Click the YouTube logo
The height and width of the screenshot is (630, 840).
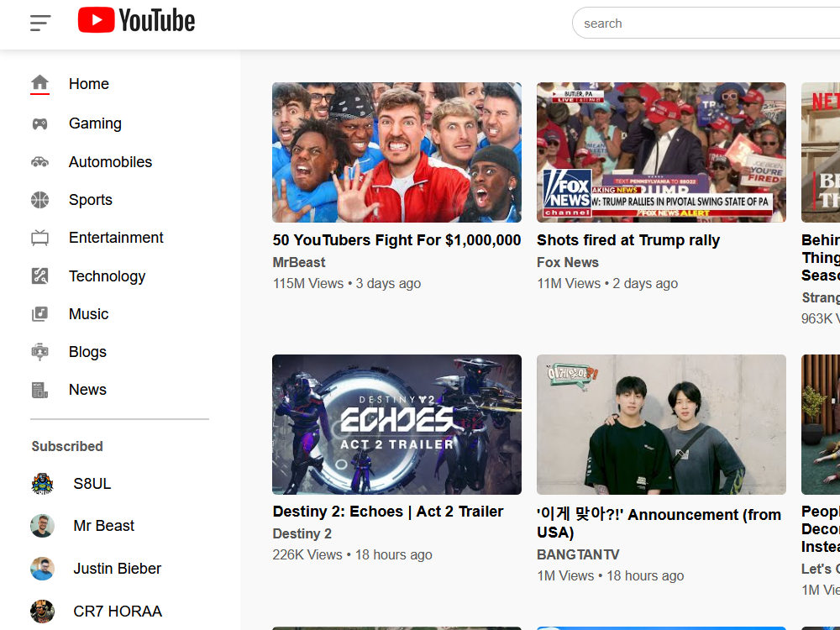tap(136, 20)
